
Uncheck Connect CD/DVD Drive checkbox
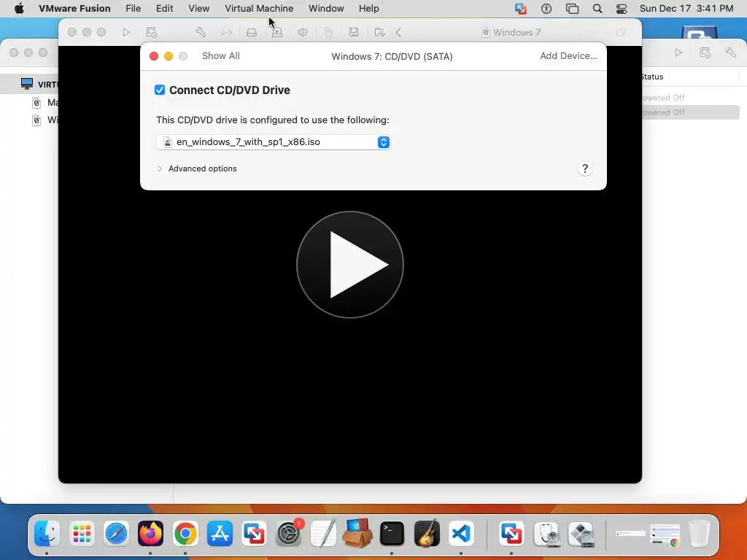coord(160,90)
